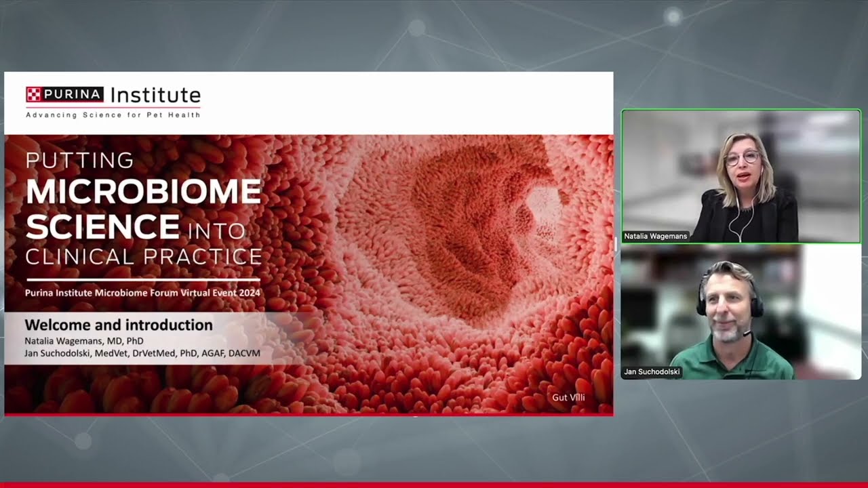Select Natalia Wagemans video tile

741,176
